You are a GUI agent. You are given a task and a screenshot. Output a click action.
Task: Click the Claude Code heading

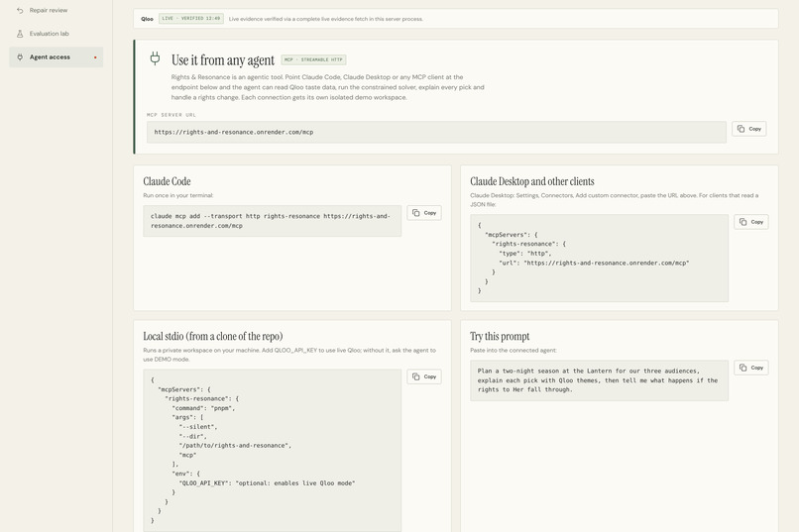tap(167, 181)
